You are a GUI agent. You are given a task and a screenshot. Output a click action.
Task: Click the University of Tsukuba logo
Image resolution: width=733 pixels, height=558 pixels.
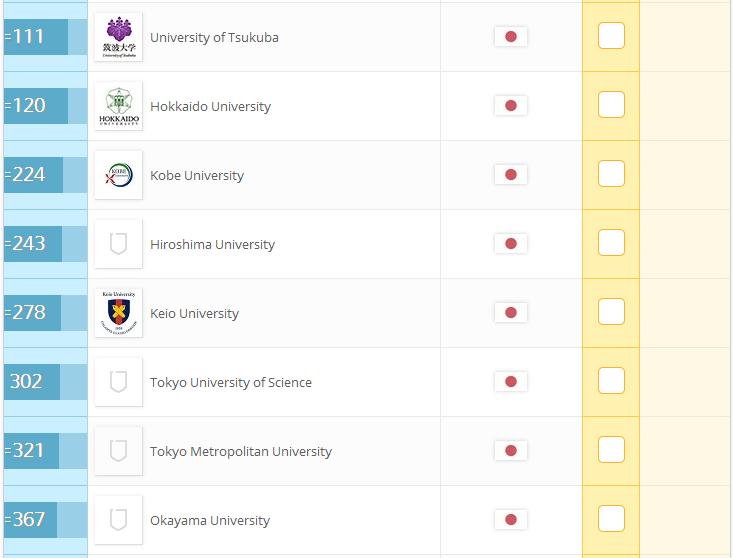(x=118, y=37)
